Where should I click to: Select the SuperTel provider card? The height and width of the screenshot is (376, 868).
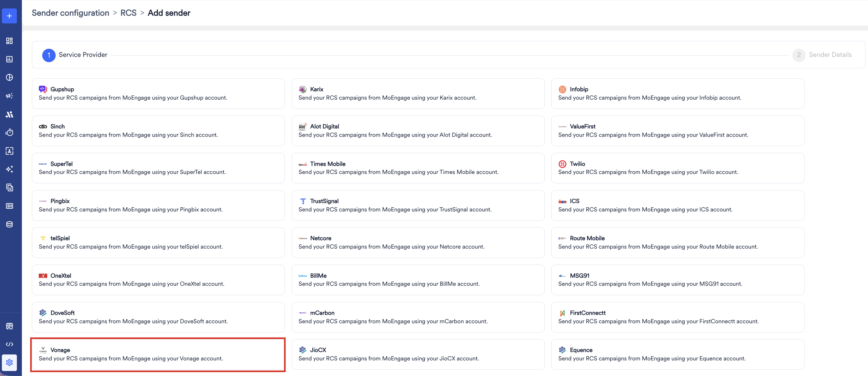158,168
